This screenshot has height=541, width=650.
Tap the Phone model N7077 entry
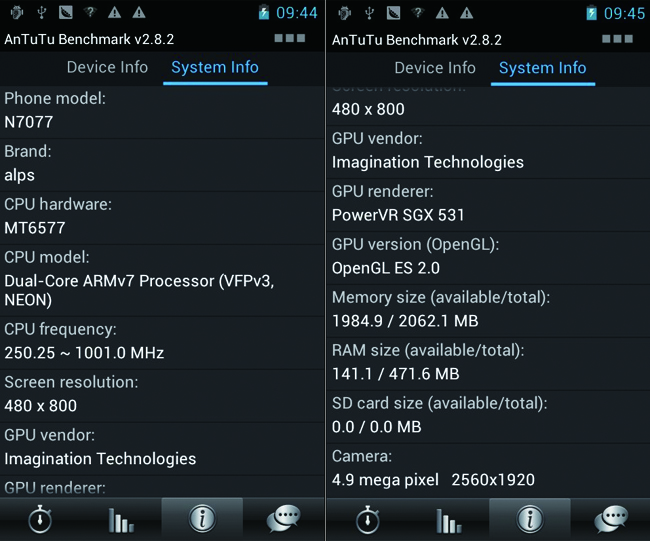(162, 111)
